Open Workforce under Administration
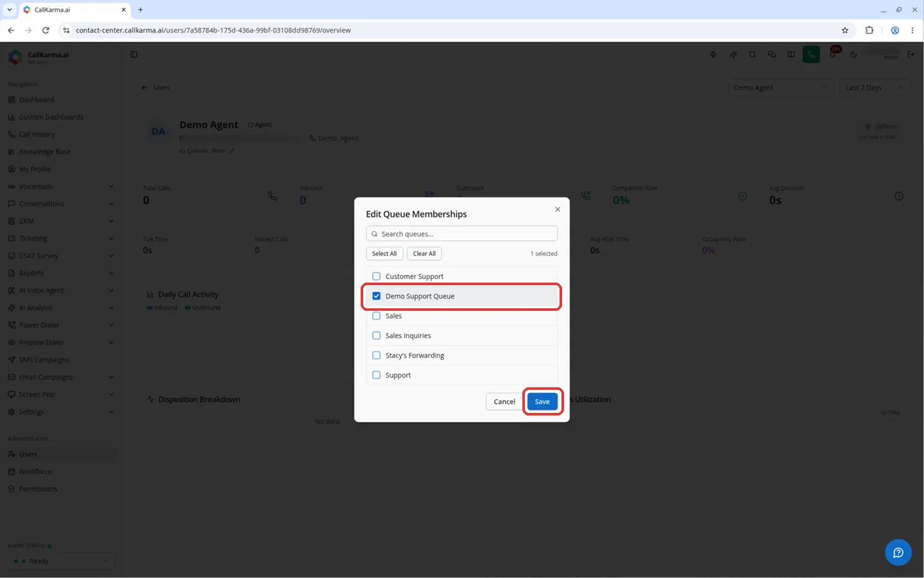The height and width of the screenshot is (578, 924). click(x=35, y=471)
